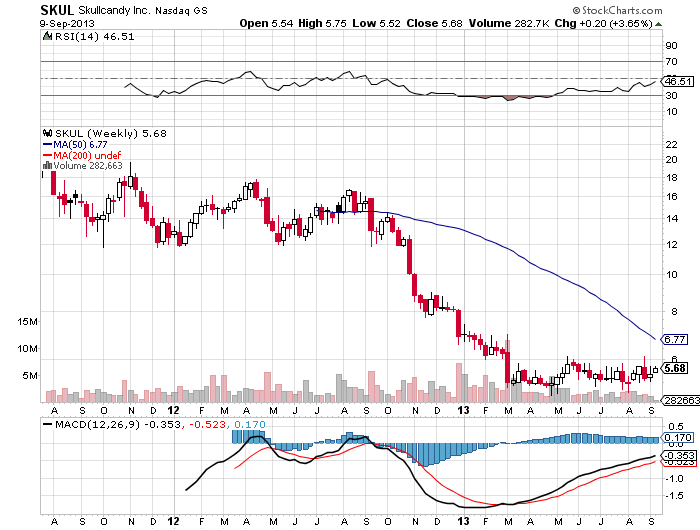
Task: Click the candlestick icon before SKUL (Weekly)
Action: tap(47, 133)
